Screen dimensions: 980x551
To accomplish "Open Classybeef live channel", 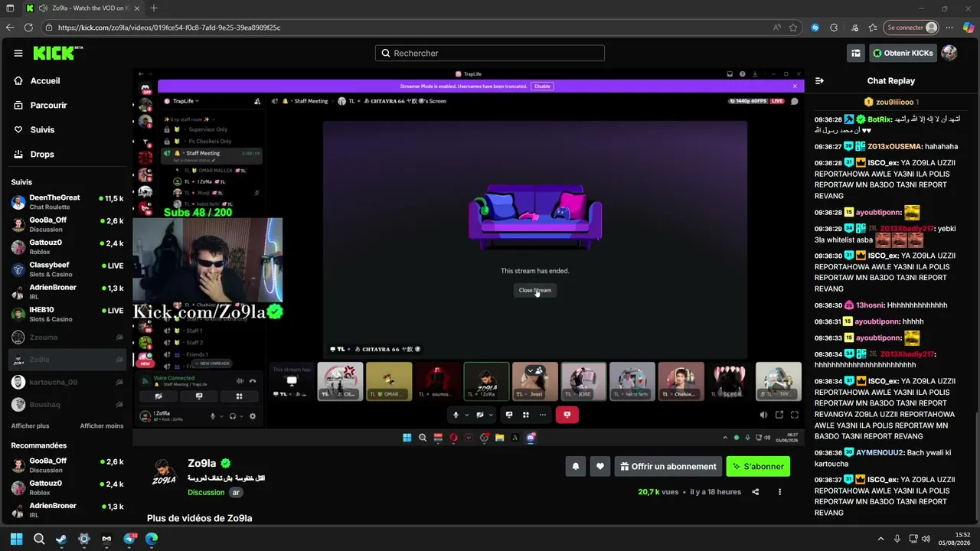I will (67, 269).
